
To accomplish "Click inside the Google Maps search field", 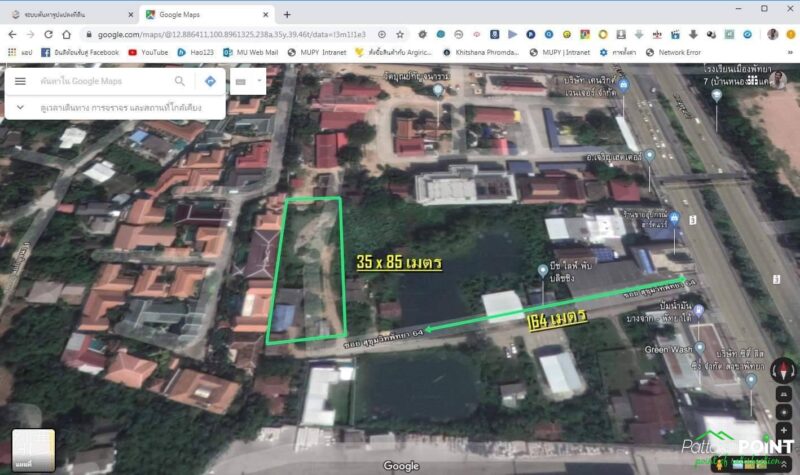I will [x=100, y=81].
